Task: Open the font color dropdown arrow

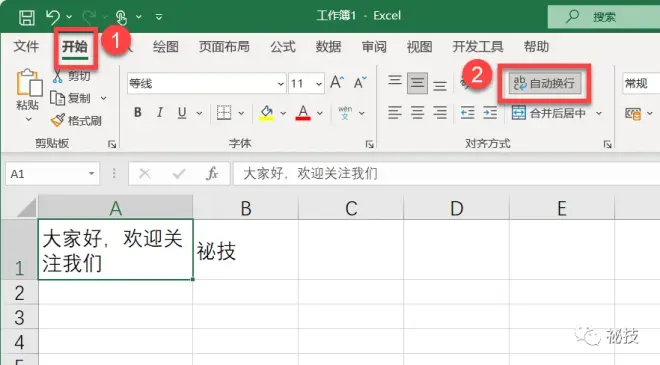Action: [320, 113]
